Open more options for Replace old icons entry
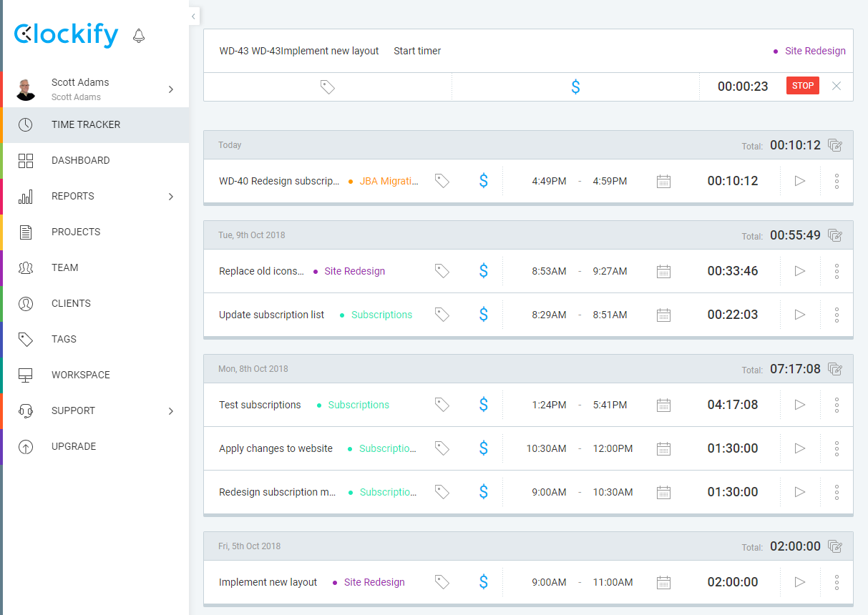 [837, 271]
